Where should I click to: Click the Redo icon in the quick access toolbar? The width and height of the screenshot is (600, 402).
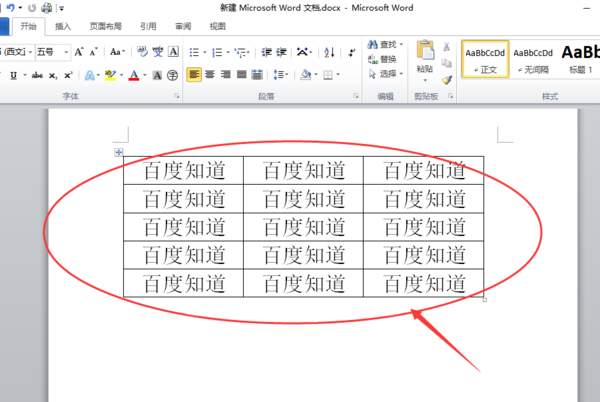tap(33, 8)
